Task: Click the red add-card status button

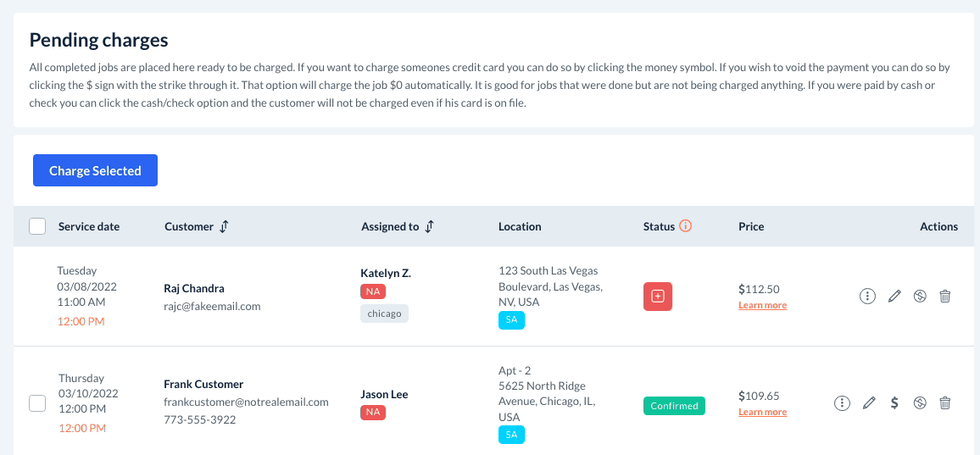Action: pyautogui.click(x=658, y=297)
